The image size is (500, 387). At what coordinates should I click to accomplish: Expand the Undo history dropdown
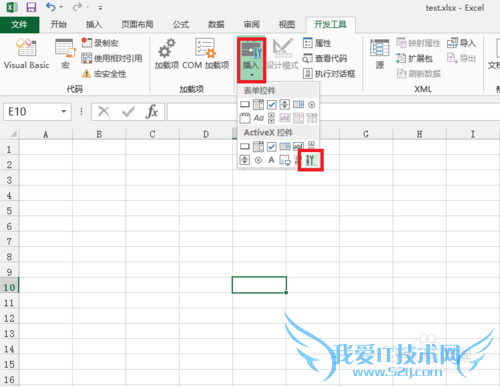(x=61, y=7)
